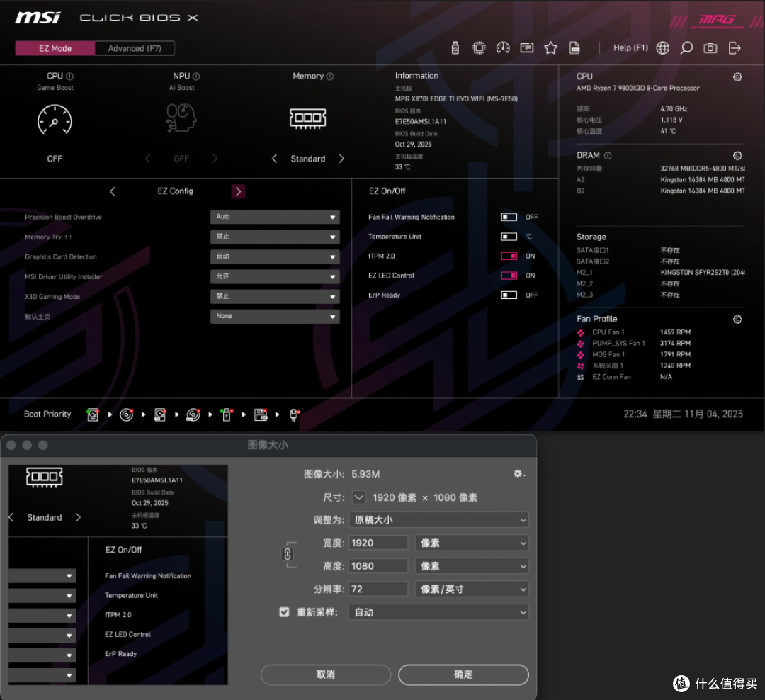765x700 pixels.
Task: Select next Memory profile arrow
Action: point(341,159)
